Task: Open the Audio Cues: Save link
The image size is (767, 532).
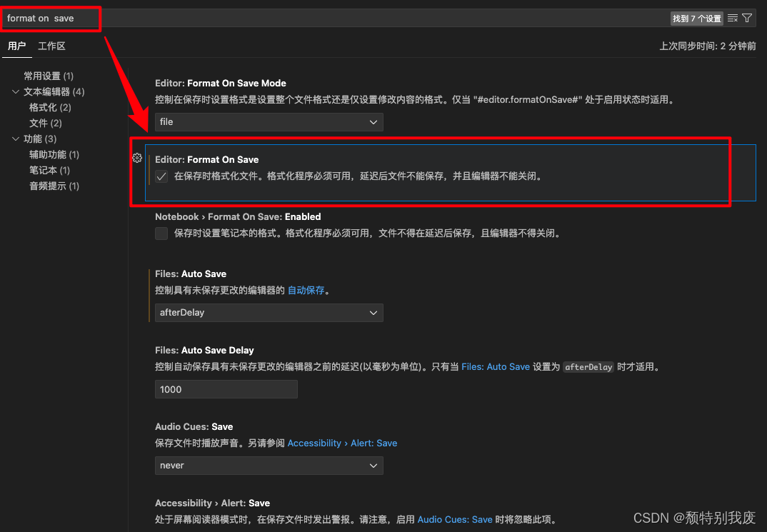Action: click(455, 519)
